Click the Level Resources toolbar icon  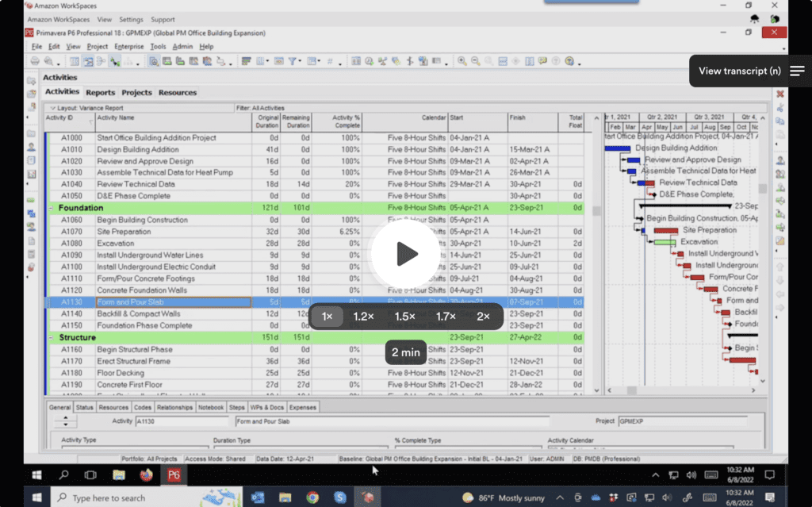(383, 61)
